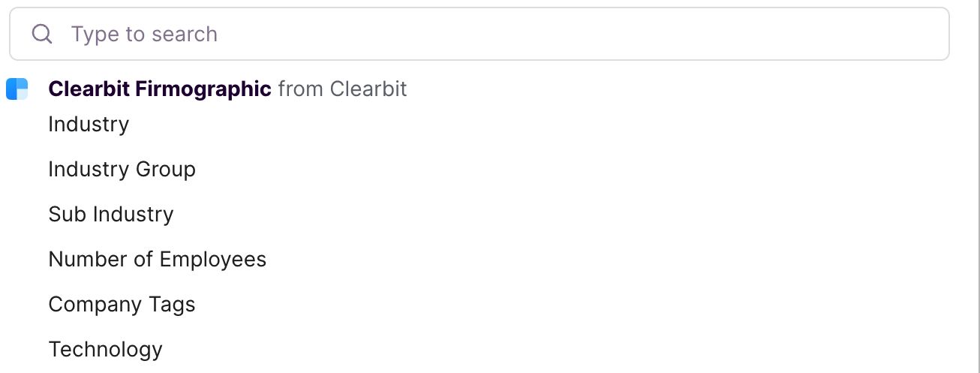Click the search placeholder text

144,35
